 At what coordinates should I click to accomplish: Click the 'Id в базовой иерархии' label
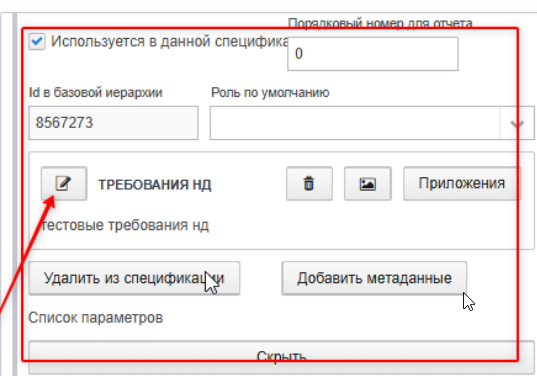pos(96,92)
